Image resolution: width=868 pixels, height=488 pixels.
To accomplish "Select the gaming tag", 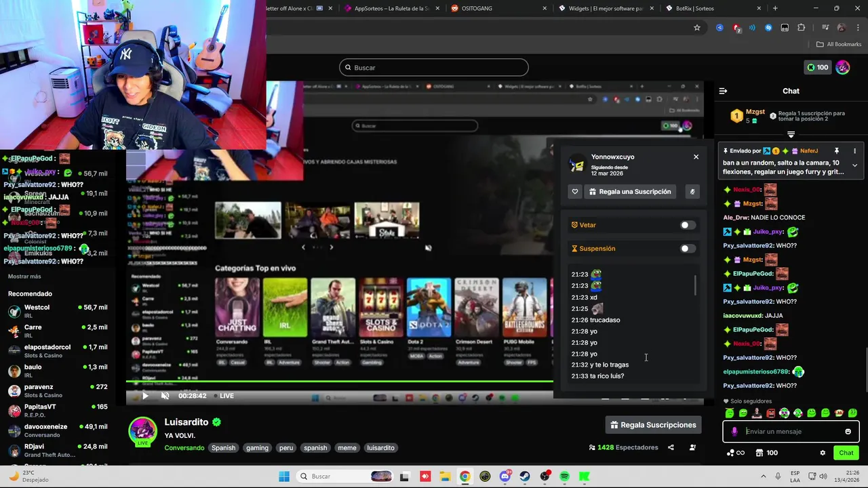I will pos(258,448).
